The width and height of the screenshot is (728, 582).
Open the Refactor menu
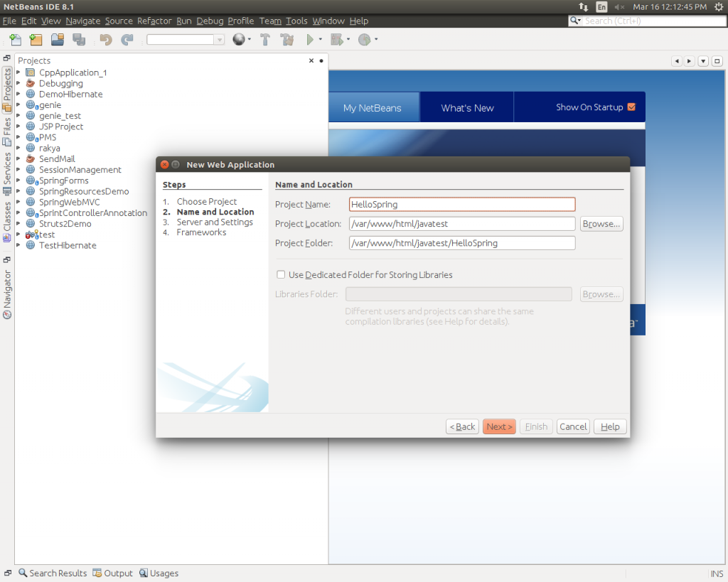click(x=154, y=21)
